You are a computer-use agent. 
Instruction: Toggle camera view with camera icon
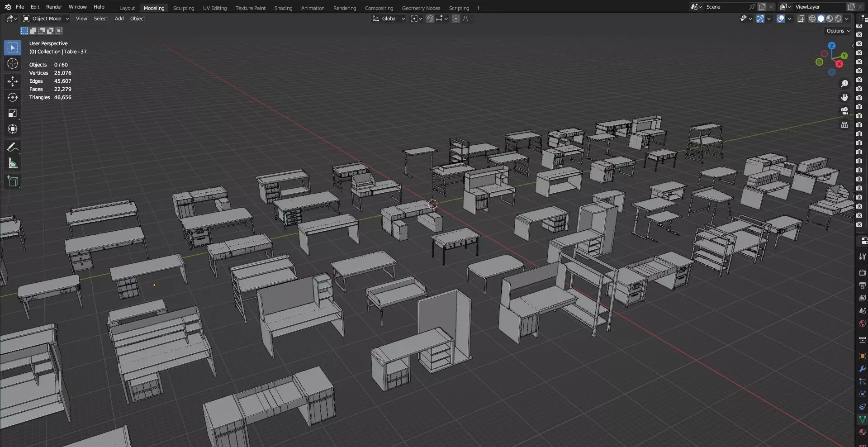(844, 111)
